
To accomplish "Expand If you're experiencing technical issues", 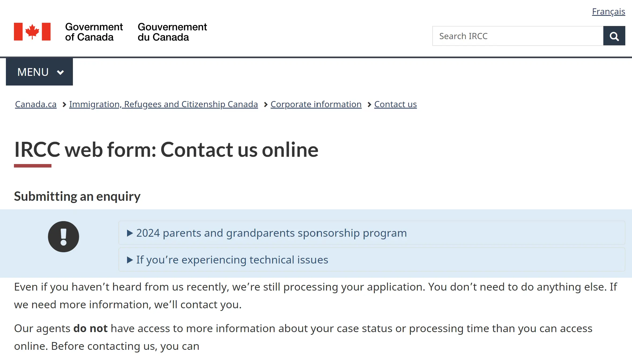I will 372,259.
